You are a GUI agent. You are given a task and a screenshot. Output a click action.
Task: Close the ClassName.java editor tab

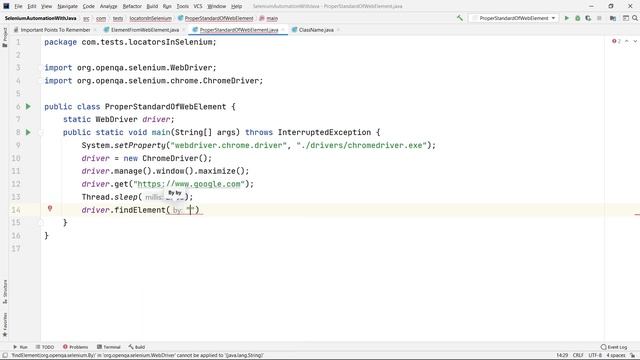tap(338, 30)
